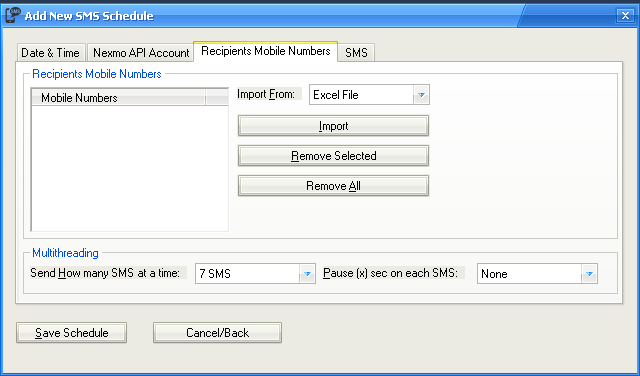The height and width of the screenshot is (376, 640).
Task: Click the Mobile Numbers column header
Action: tap(118, 98)
